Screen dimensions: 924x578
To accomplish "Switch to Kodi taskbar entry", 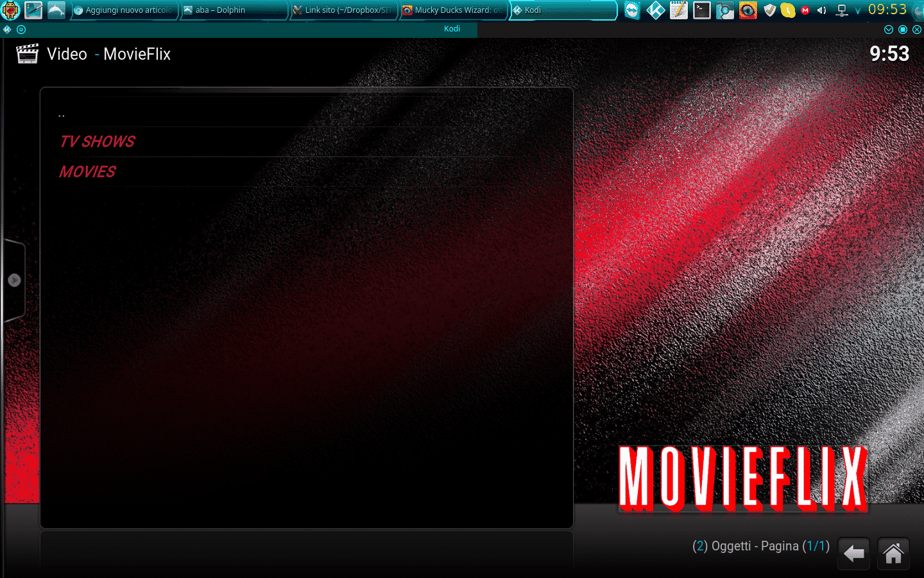I will point(563,10).
